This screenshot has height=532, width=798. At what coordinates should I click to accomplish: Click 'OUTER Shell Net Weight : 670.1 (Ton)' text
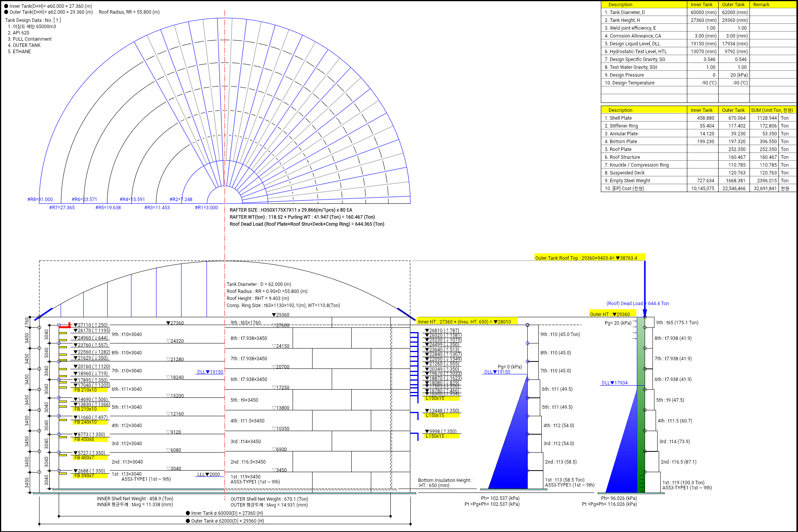tap(269, 499)
